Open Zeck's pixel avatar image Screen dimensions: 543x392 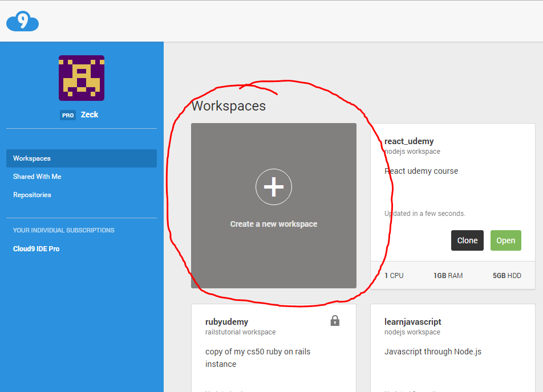click(x=82, y=78)
